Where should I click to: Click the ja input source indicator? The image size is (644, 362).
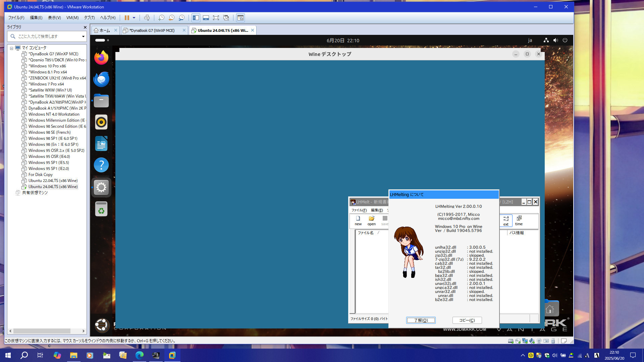530,40
